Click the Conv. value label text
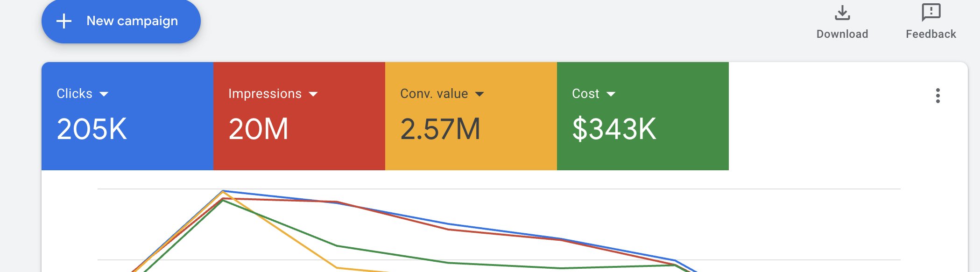Screen dimensions: 980x272 (434, 94)
